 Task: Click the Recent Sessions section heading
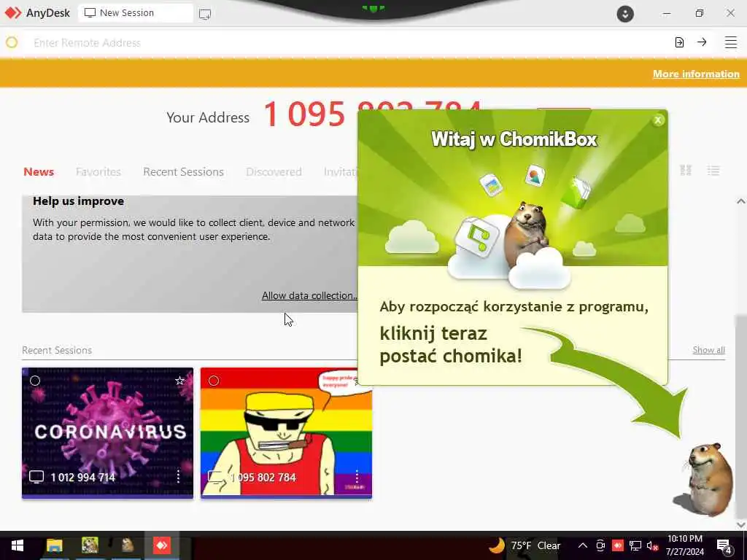pos(57,351)
